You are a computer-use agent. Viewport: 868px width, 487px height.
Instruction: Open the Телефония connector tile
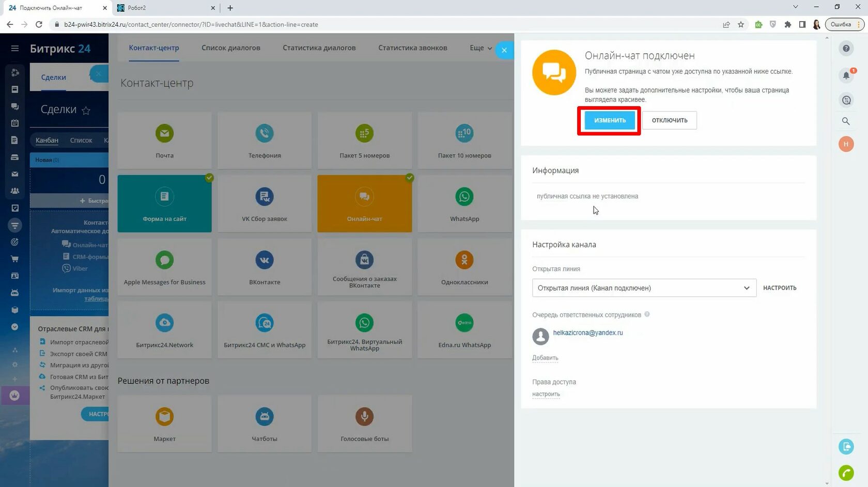click(x=265, y=140)
